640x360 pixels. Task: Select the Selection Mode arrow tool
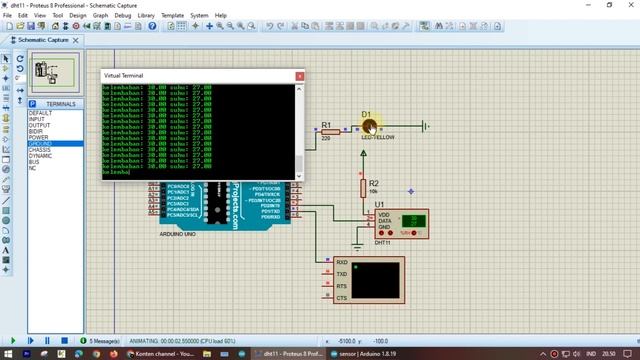(6, 59)
